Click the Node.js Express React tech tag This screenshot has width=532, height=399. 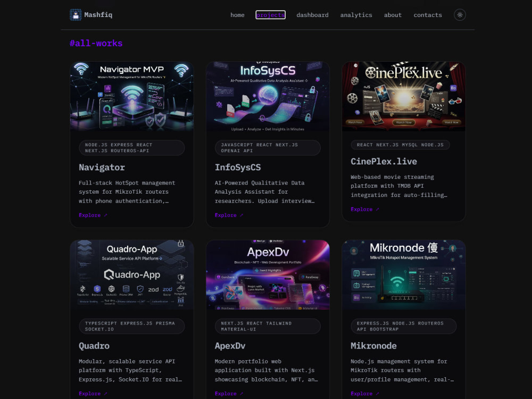pyautogui.click(x=132, y=147)
